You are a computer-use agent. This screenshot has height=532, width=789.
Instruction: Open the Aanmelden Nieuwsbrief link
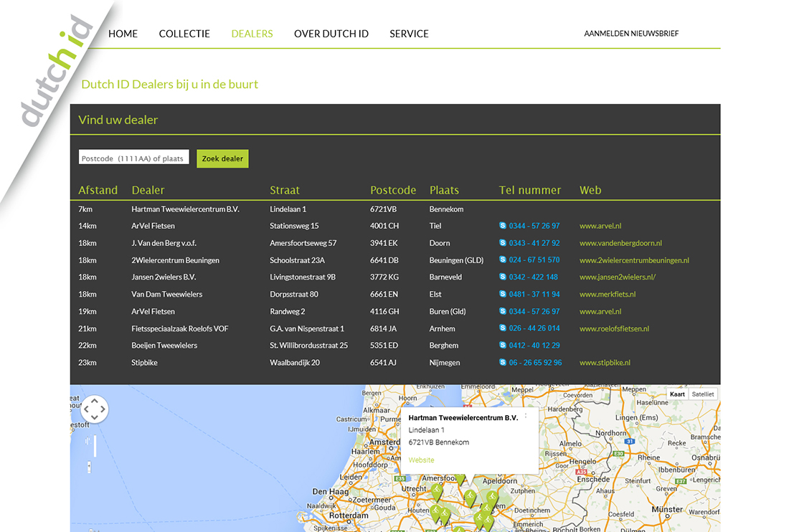click(630, 34)
